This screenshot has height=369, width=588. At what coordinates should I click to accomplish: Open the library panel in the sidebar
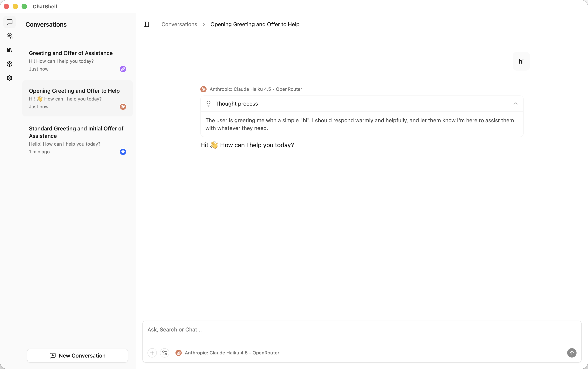tap(9, 50)
